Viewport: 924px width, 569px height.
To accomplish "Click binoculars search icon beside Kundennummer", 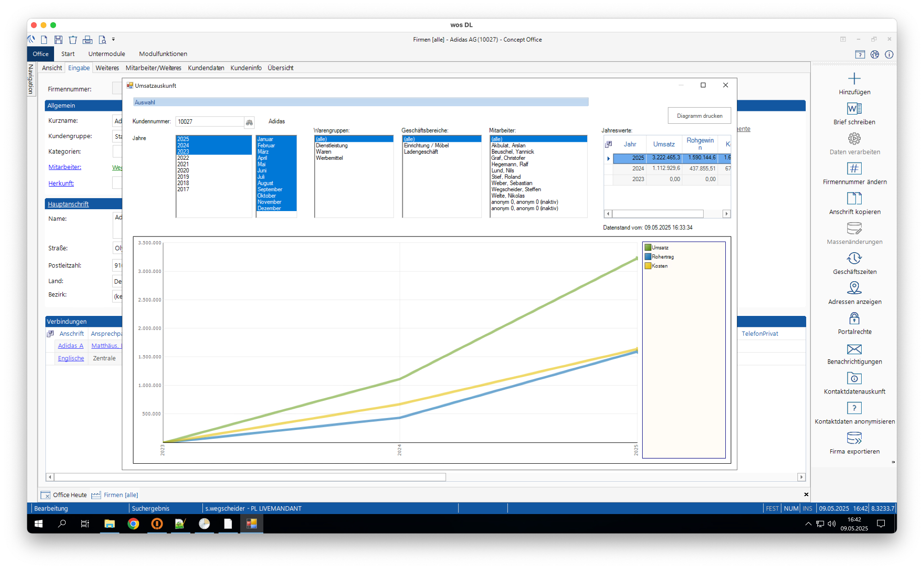I will pyautogui.click(x=249, y=122).
